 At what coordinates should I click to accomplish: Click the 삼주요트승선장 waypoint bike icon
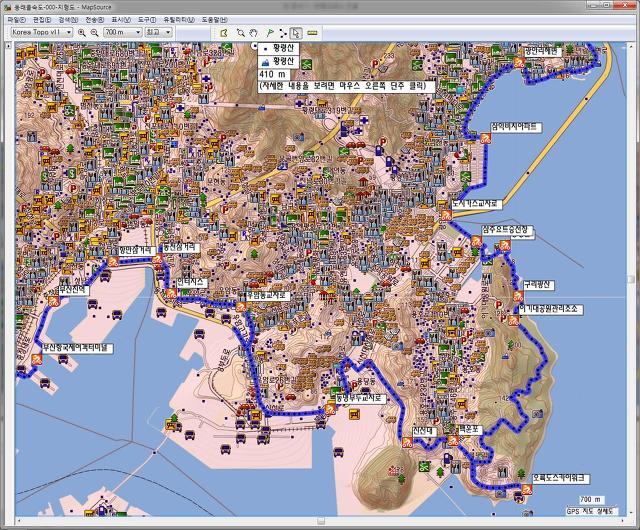[476, 241]
